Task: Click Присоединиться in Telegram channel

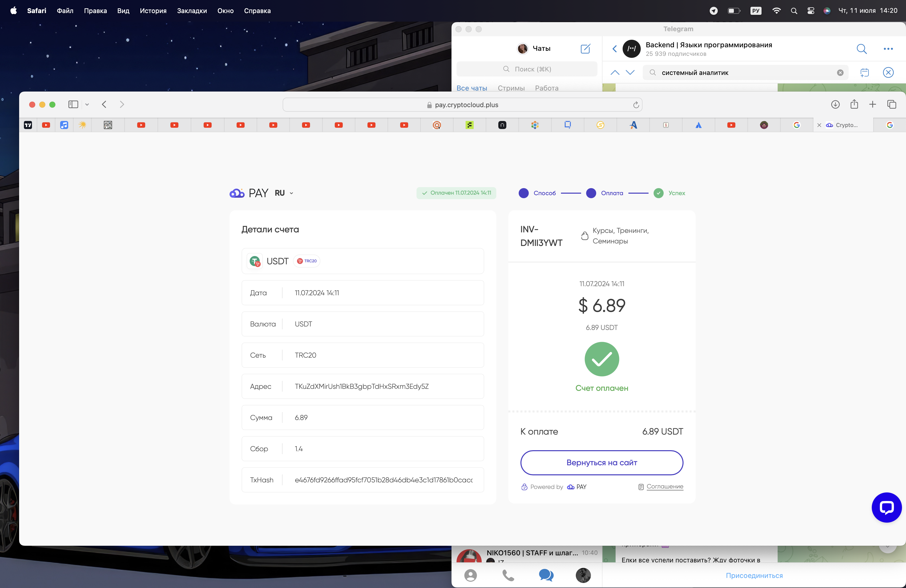Action: [754, 575]
